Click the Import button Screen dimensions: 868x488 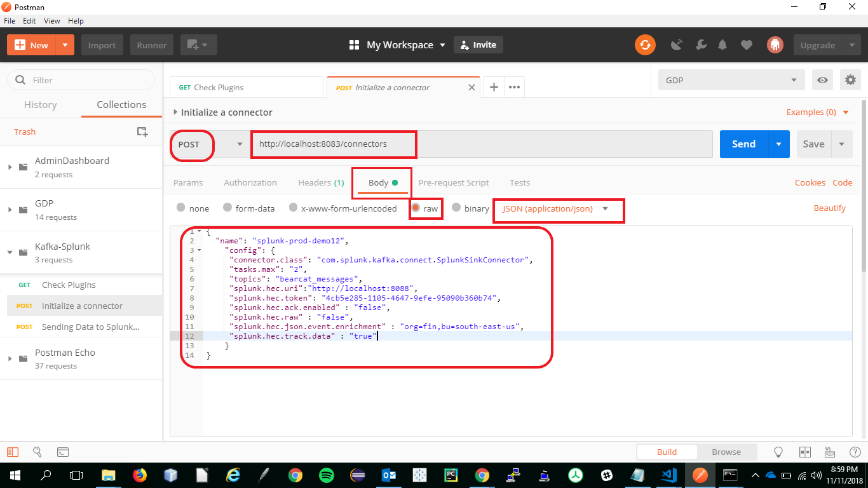click(102, 45)
